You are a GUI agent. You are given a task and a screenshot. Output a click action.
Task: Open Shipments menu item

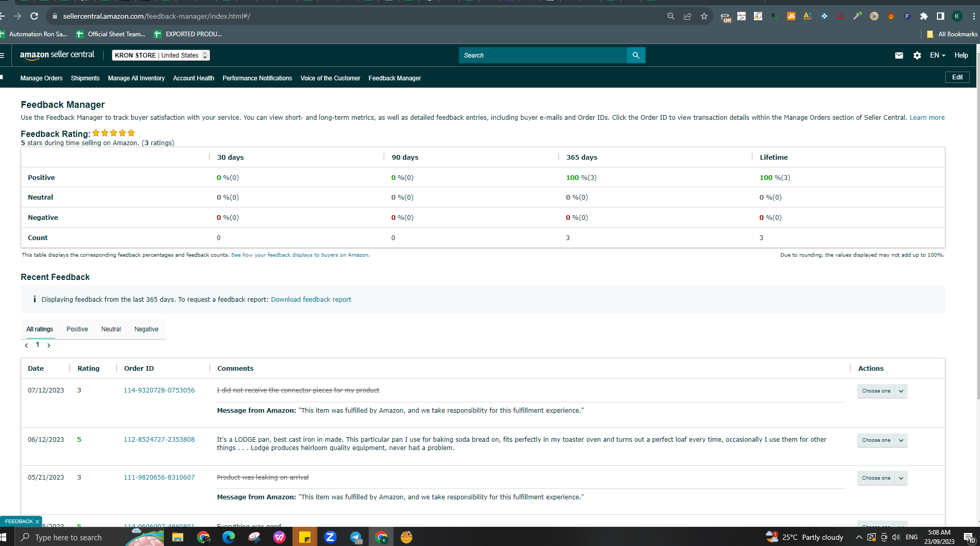click(85, 78)
